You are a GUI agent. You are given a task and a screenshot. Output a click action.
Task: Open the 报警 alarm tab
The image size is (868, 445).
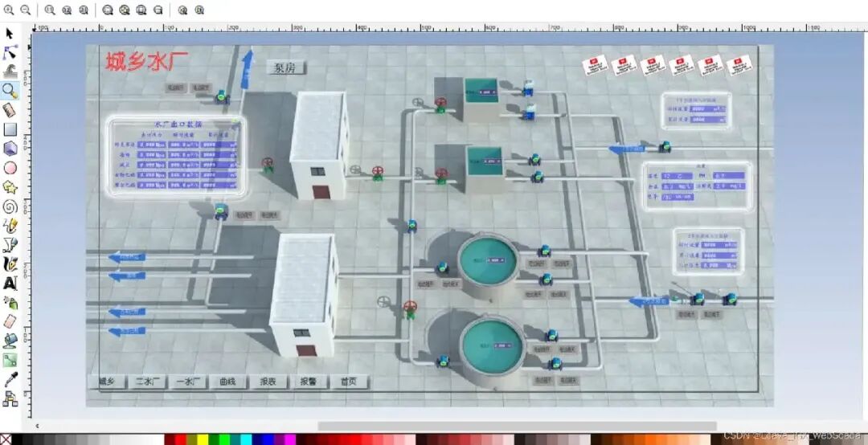tap(308, 382)
